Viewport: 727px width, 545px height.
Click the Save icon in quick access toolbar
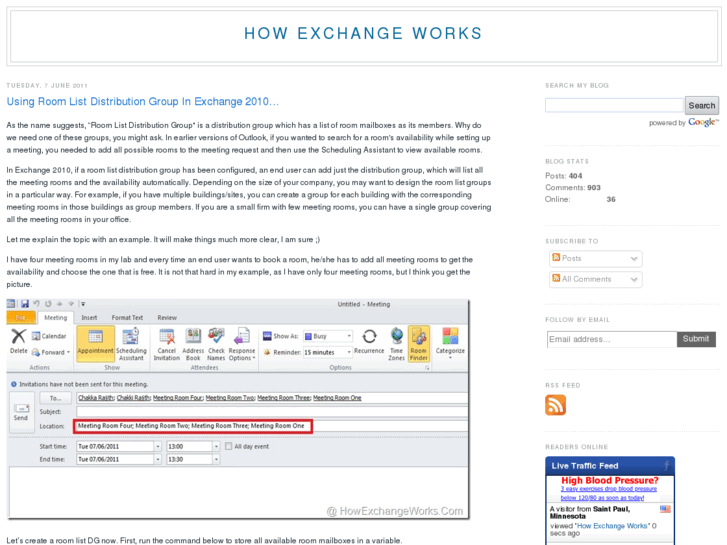point(25,304)
